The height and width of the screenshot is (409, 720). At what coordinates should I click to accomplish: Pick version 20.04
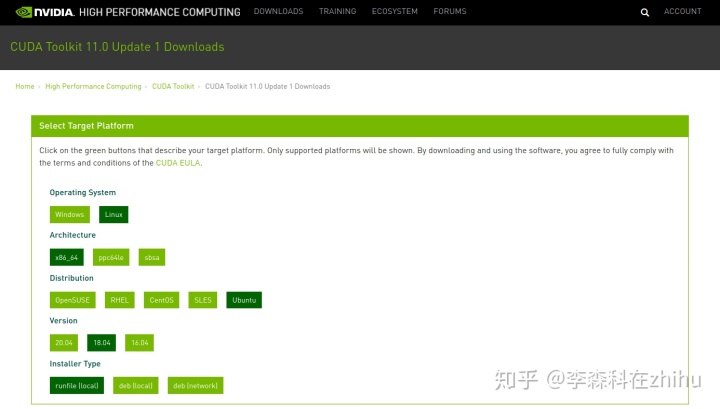click(64, 343)
